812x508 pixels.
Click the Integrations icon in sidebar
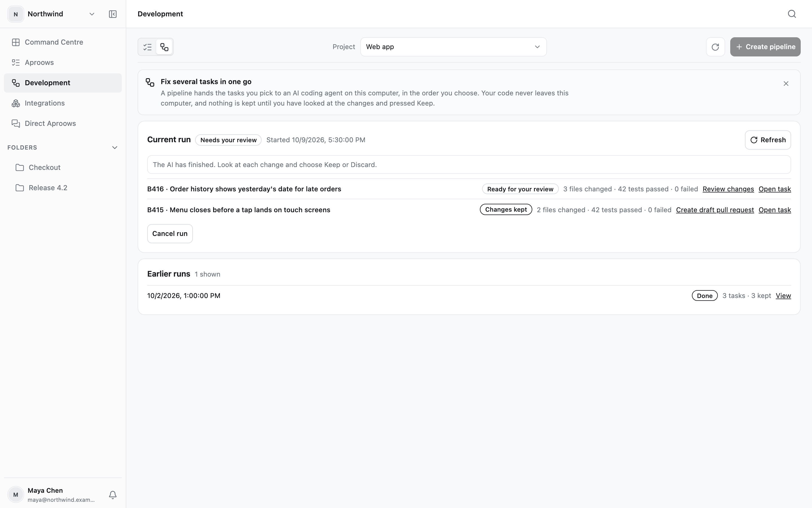(x=16, y=103)
